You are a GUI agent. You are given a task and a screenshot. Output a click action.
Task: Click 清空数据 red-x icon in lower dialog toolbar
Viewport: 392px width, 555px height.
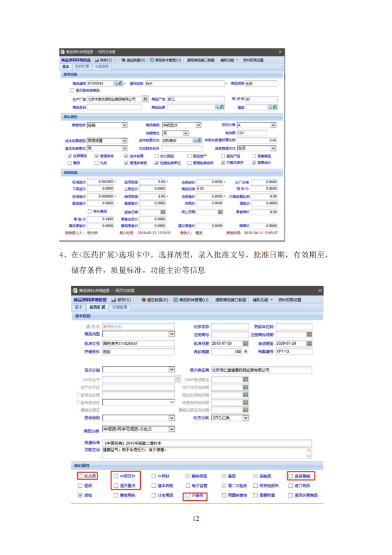[143, 300]
